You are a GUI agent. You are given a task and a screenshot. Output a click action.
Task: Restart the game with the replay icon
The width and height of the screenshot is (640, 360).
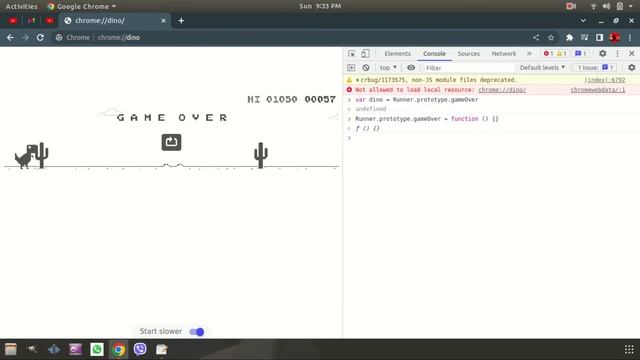tap(171, 142)
